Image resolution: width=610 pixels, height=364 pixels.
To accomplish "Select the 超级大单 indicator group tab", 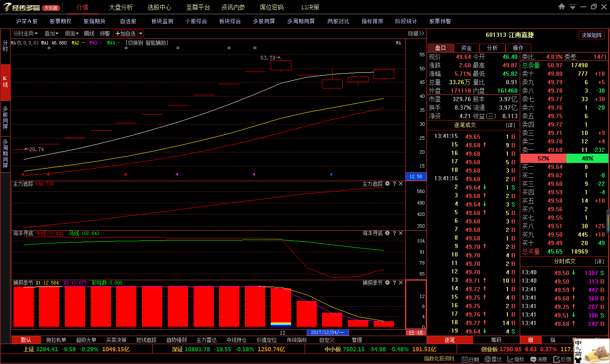I will point(86,340).
